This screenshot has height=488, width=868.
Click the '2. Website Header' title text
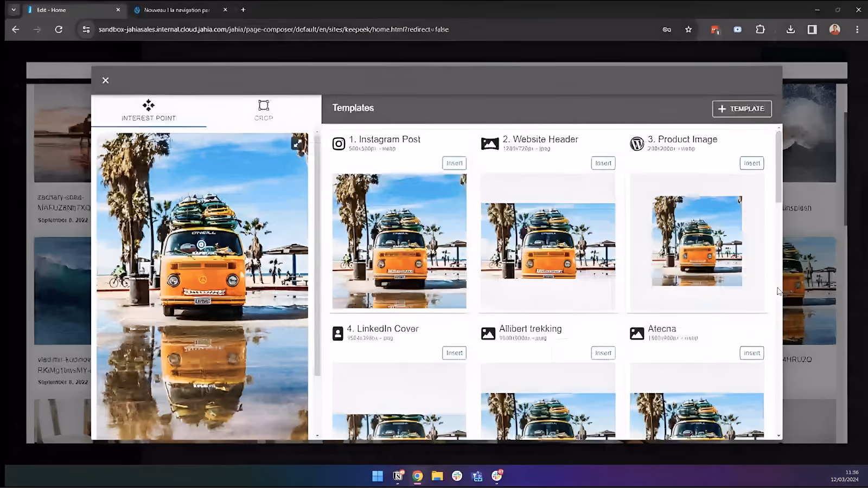[540, 139]
